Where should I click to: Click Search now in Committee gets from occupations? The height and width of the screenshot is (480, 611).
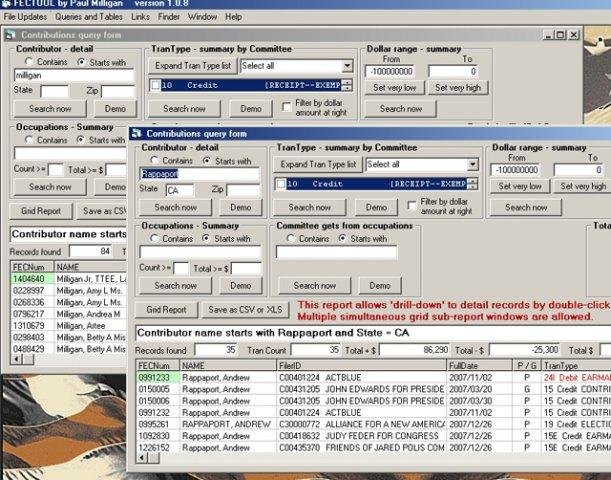pyautogui.click(x=314, y=286)
